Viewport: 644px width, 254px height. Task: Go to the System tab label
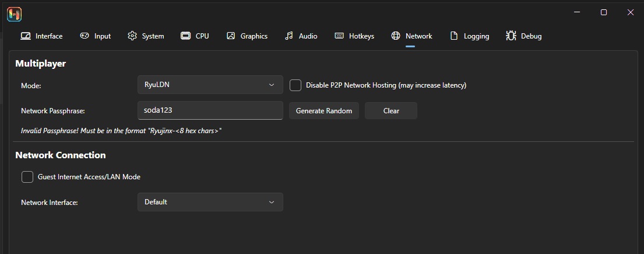pyautogui.click(x=153, y=36)
